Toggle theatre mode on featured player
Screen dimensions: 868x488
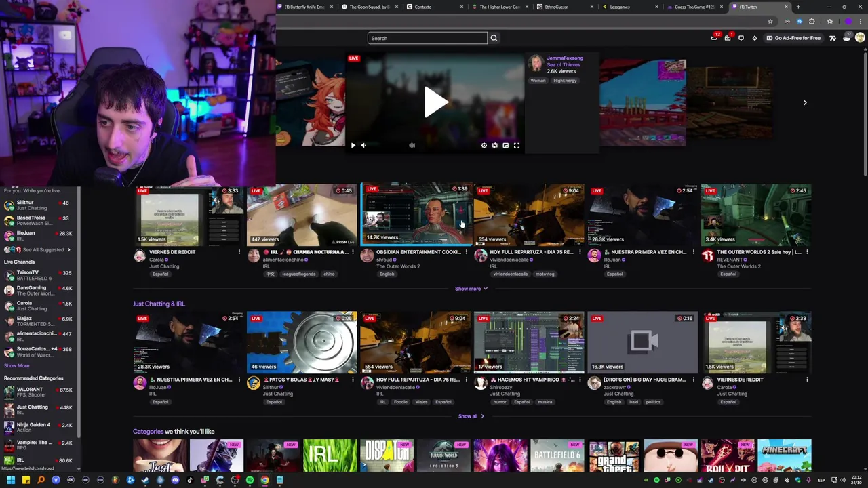tap(505, 145)
